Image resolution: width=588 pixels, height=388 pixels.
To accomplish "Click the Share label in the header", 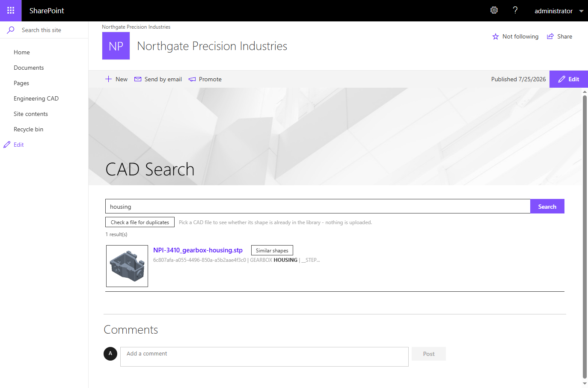I will tap(564, 36).
